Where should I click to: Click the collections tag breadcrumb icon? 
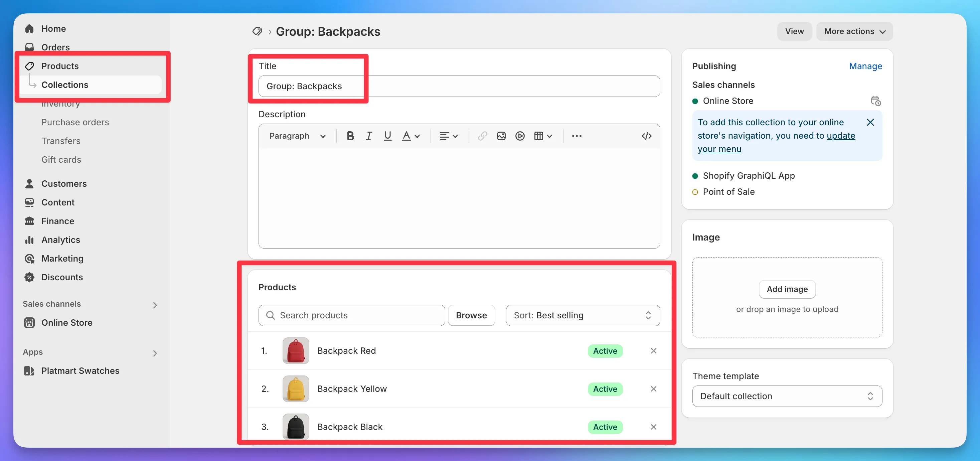[x=257, y=31]
